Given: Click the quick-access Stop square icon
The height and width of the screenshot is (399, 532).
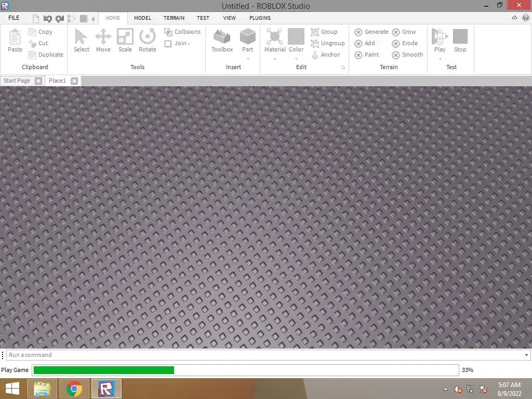Looking at the screenshot, I should (x=84, y=19).
